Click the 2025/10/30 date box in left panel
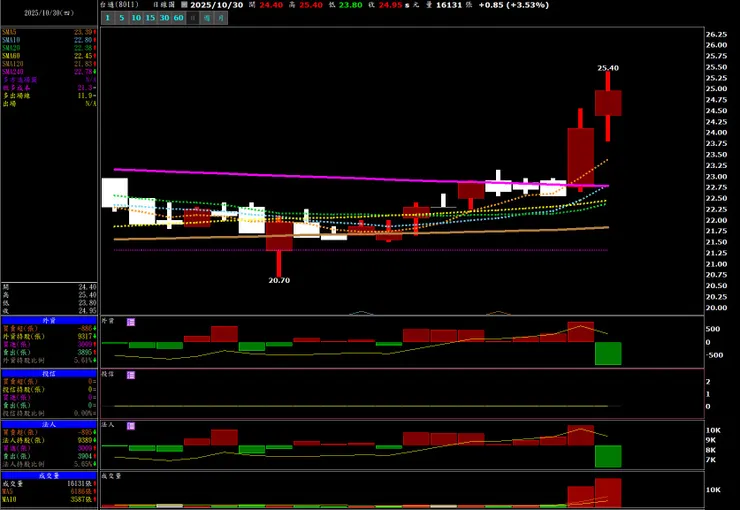Viewport: 740px width, 510px height. [49, 13]
